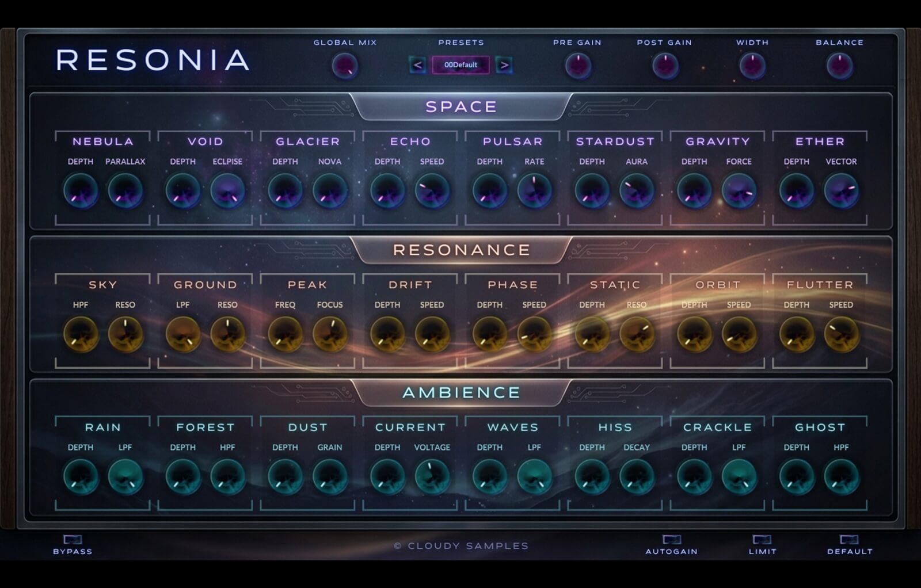
Task: Click the Sky Reso knob
Action: click(x=125, y=334)
